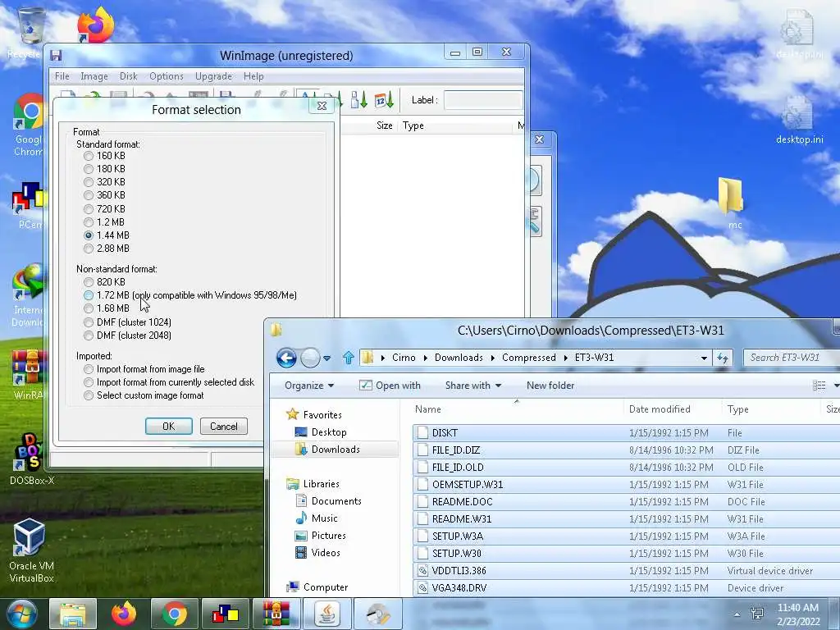Click the Search ET3-W31 box
Image resolution: width=840 pixels, height=630 pixels.
[792, 358]
